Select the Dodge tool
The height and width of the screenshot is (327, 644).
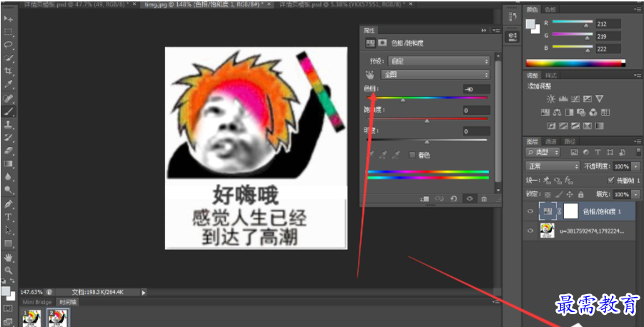8,190
